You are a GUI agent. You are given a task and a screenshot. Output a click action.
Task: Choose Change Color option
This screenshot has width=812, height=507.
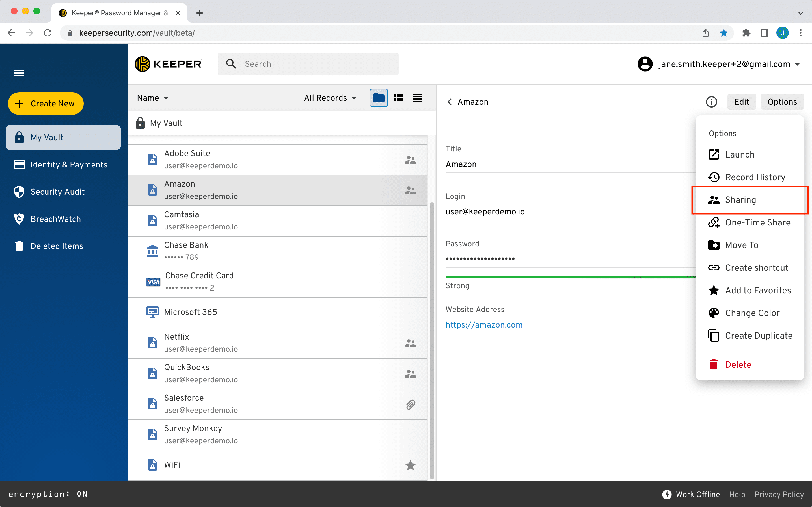(749, 313)
